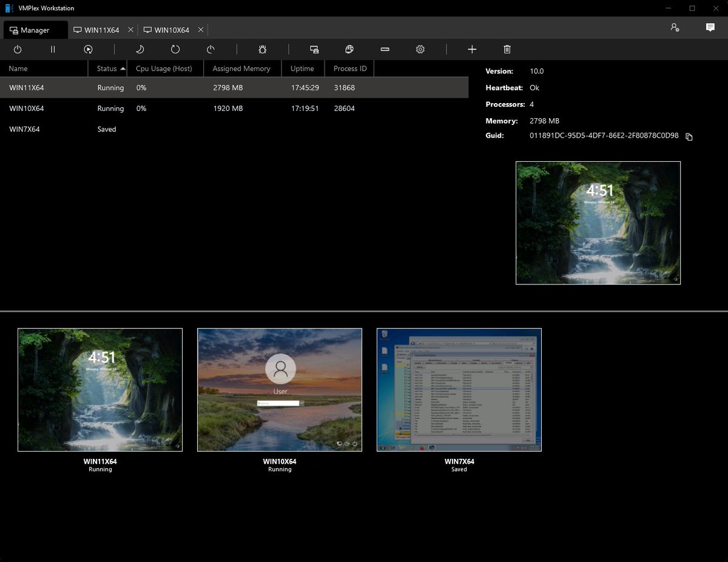Viewport: 728px width, 562px height.
Task: Add a new virtual machine (plus icon)
Action: point(472,50)
